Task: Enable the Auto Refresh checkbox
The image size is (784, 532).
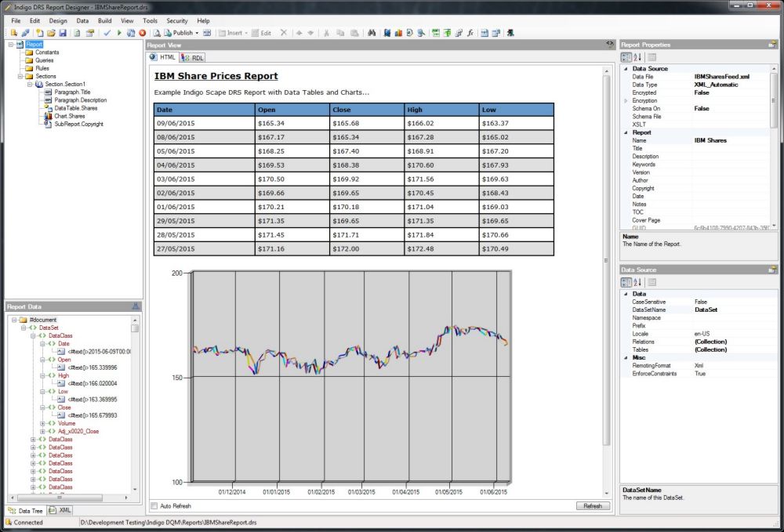Action: click(154, 506)
